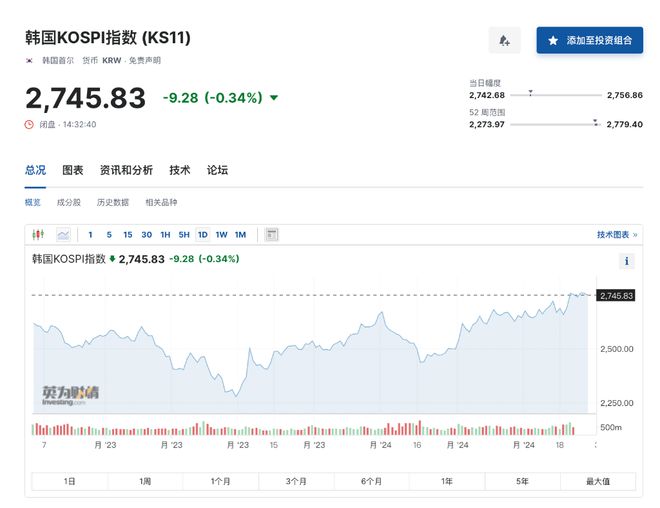Select the 5H chart interval

(184, 235)
